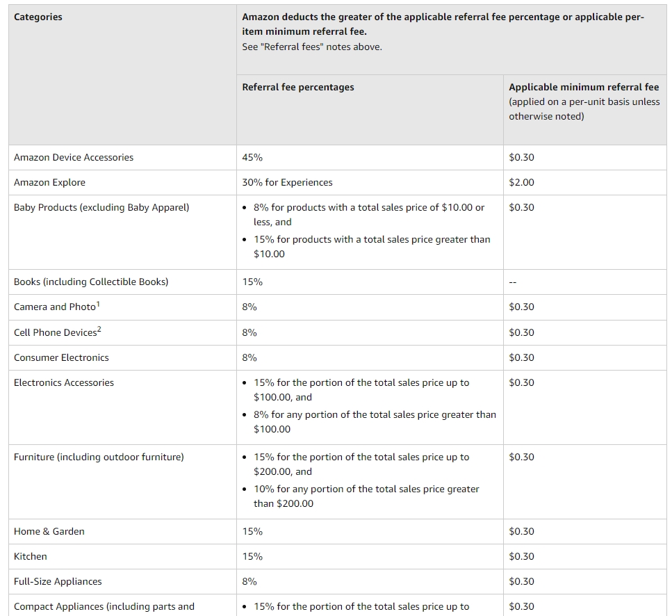Click the 45% referral fee value
This screenshot has width=672, height=616.
tap(252, 157)
